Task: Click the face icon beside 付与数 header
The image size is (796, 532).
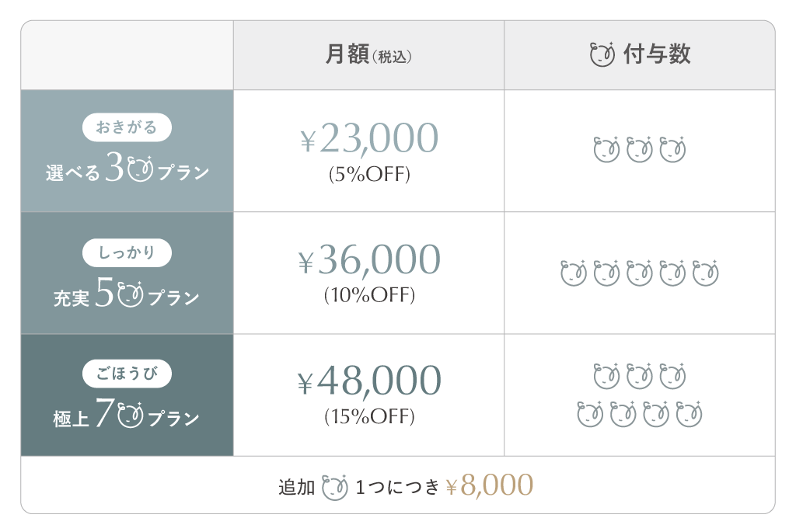Action: pos(602,55)
